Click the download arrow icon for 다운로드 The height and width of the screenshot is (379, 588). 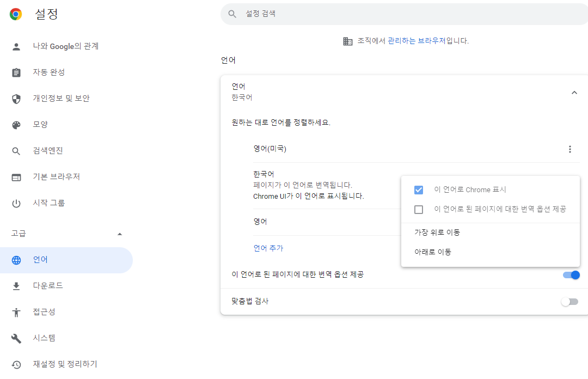pyautogui.click(x=16, y=286)
